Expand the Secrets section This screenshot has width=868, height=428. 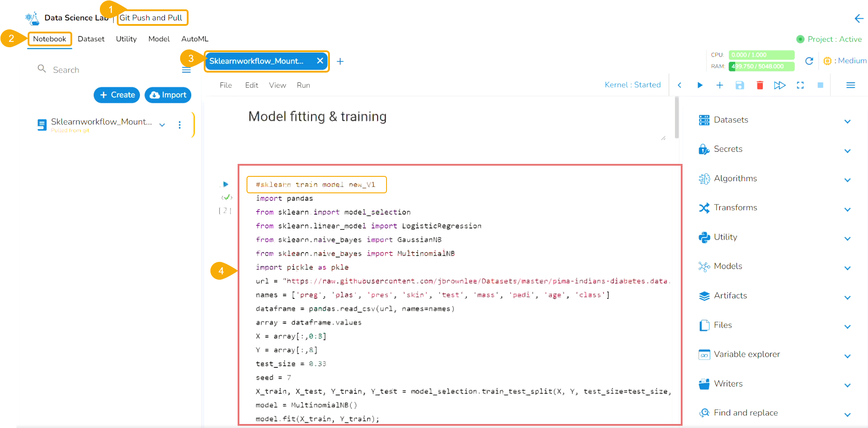point(847,151)
